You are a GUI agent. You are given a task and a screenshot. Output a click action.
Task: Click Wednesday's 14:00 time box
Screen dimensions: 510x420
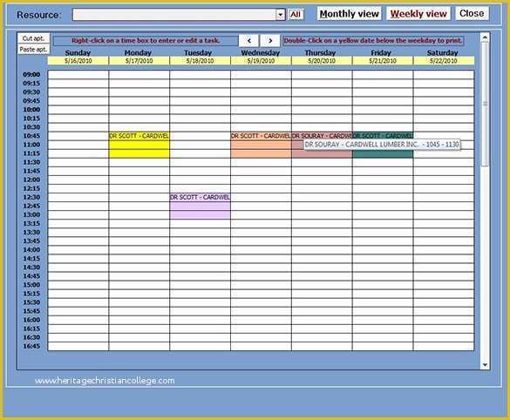click(x=261, y=250)
